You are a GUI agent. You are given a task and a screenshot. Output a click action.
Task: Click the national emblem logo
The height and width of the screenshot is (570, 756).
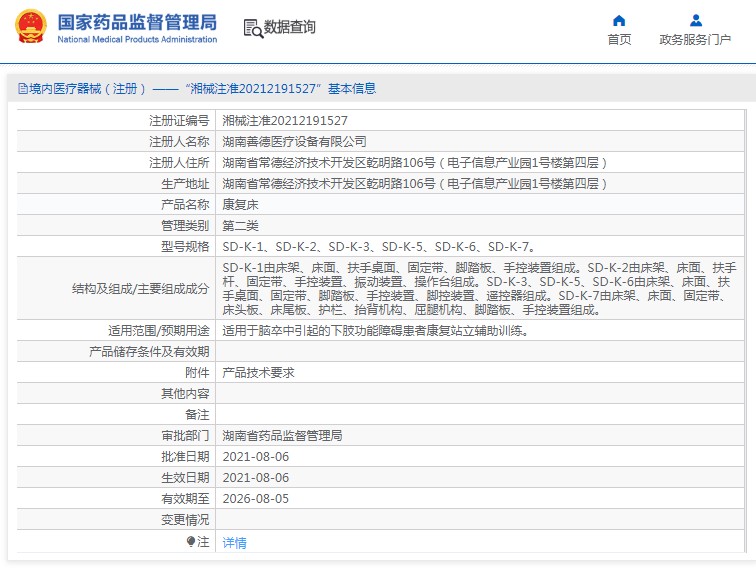31,27
